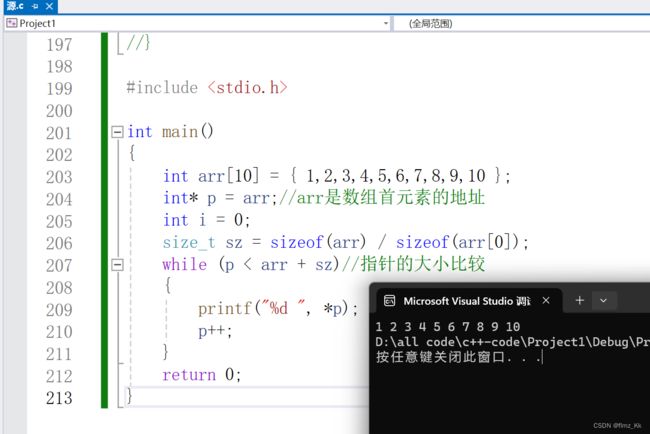Open the (全局范围) scope combo box
Image resolution: width=650 pixels, height=434 pixels.
(521, 23)
